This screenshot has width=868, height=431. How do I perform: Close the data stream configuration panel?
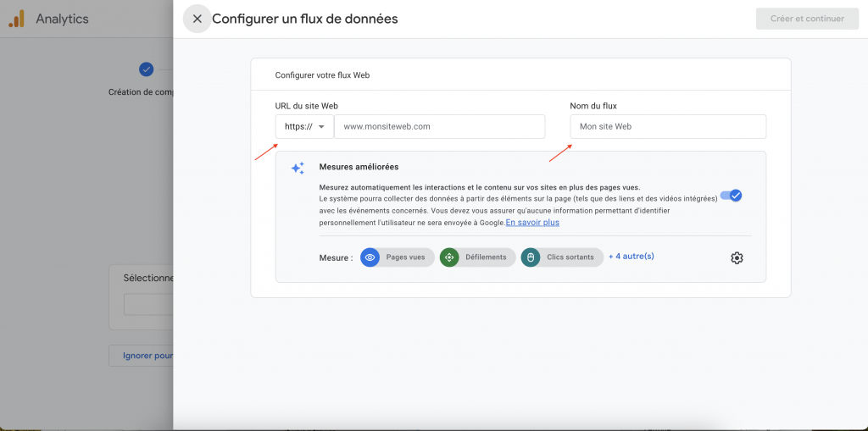[197, 19]
